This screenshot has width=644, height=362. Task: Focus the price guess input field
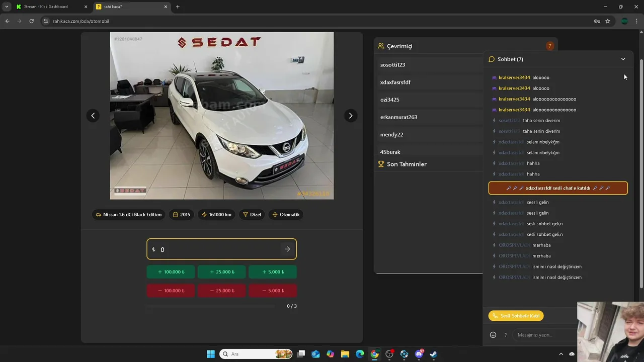(221, 249)
